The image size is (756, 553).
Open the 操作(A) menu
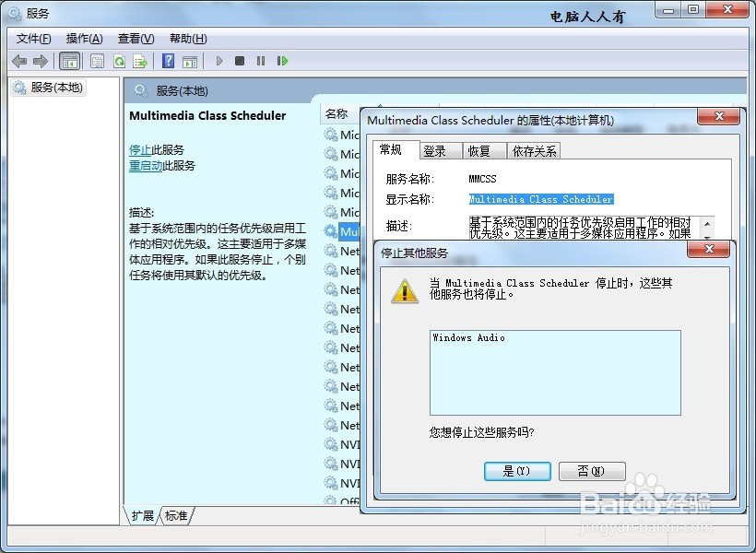85,39
